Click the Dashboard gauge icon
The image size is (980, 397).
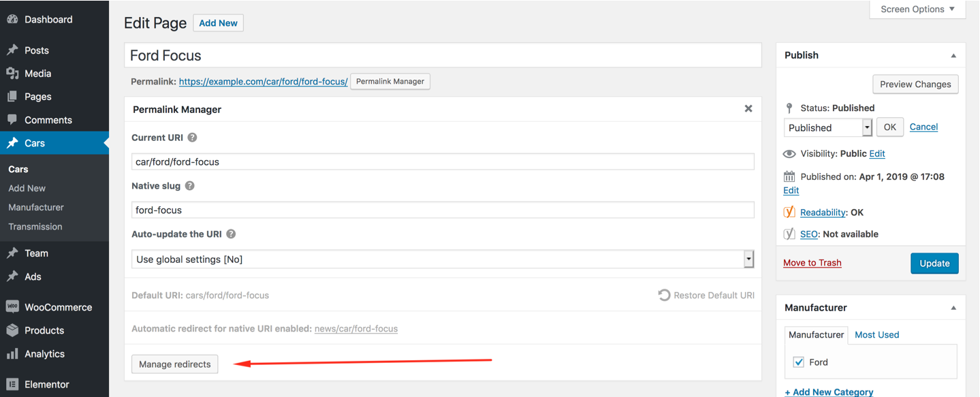tap(12, 20)
